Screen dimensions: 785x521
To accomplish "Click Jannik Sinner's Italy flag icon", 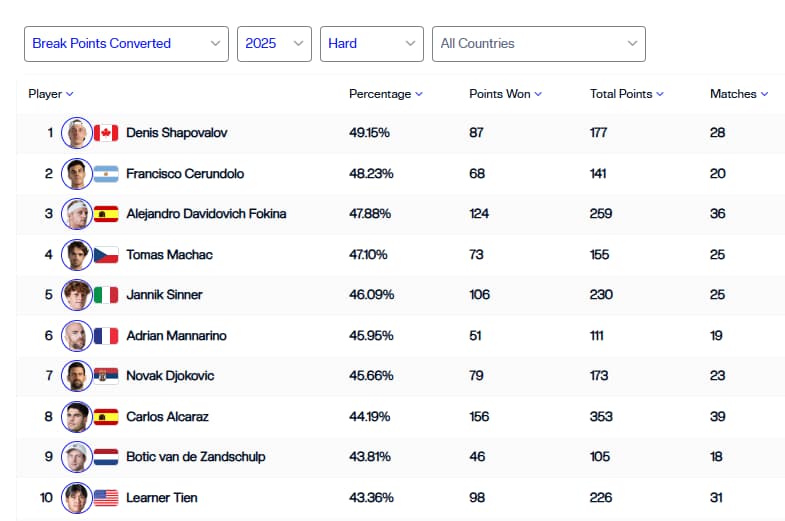I will [106, 295].
